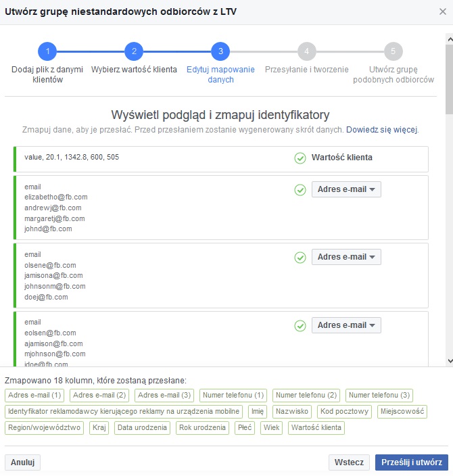Open third Adres e-mail mapping dropdown
Screen dimensions: 453x476
(346, 325)
